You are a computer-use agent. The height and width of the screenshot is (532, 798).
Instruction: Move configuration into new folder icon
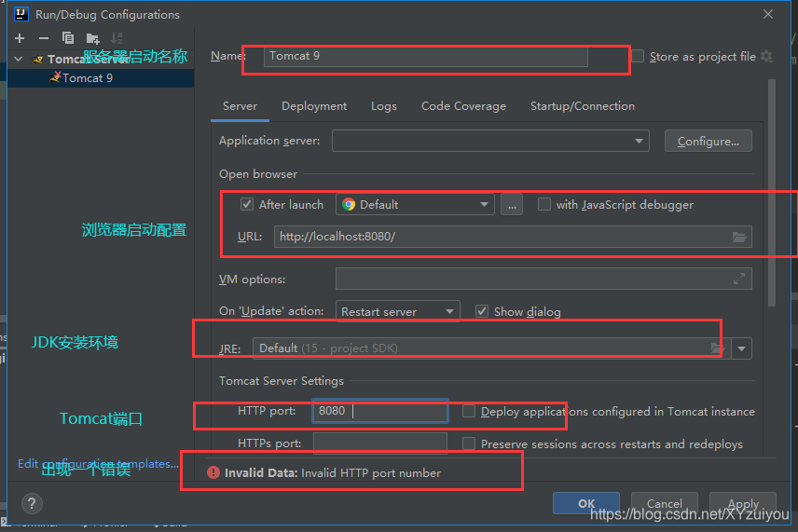(92, 38)
